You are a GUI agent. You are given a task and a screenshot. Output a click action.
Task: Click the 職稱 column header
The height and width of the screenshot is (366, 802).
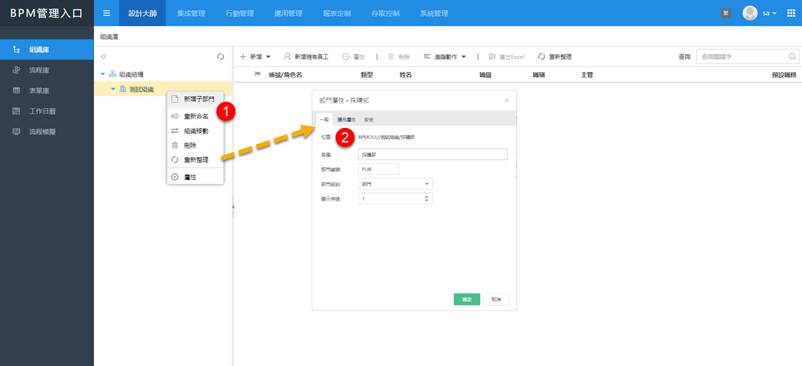[x=539, y=75]
